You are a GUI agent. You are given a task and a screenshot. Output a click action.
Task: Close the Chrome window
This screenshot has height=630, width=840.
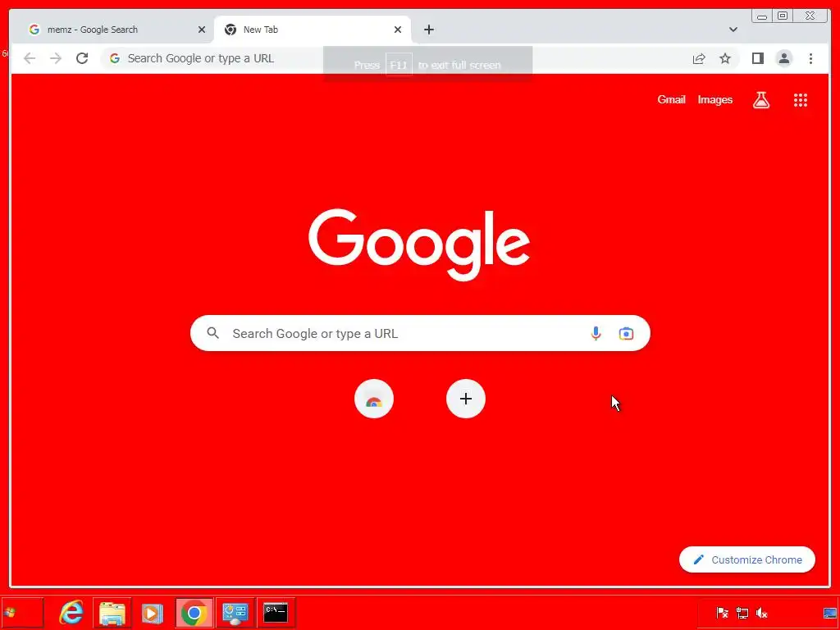coord(810,16)
